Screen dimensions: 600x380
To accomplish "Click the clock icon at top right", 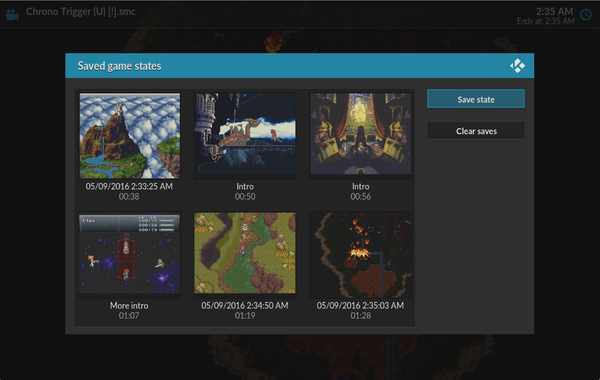I will click(586, 15).
